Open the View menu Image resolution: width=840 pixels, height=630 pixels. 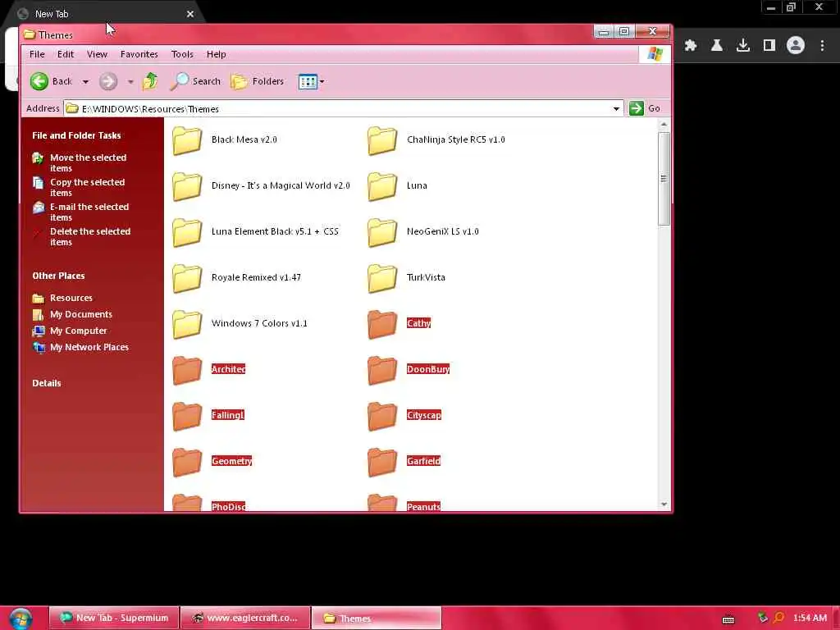(97, 54)
